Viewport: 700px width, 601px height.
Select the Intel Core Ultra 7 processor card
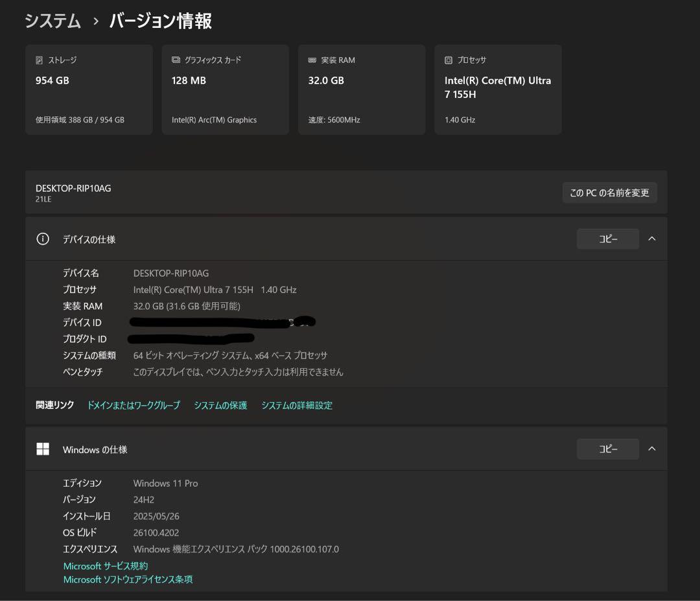click(x=497, y=89)
